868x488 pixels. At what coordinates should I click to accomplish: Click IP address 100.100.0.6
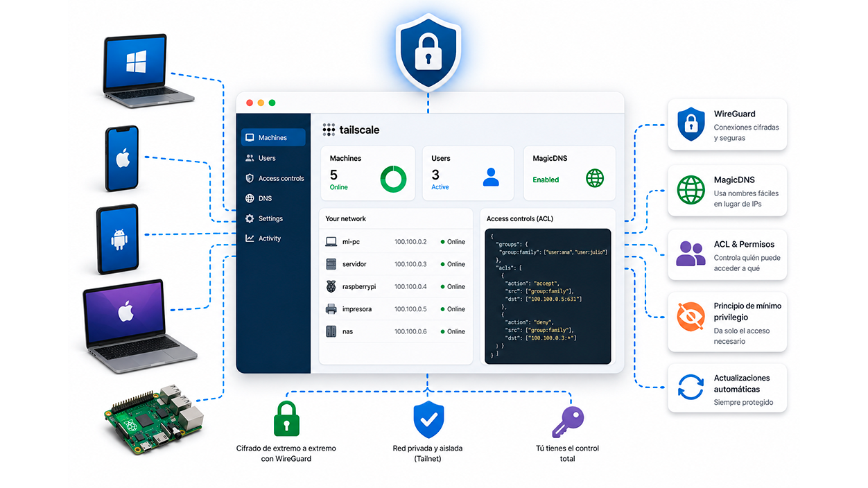point(410,331)
